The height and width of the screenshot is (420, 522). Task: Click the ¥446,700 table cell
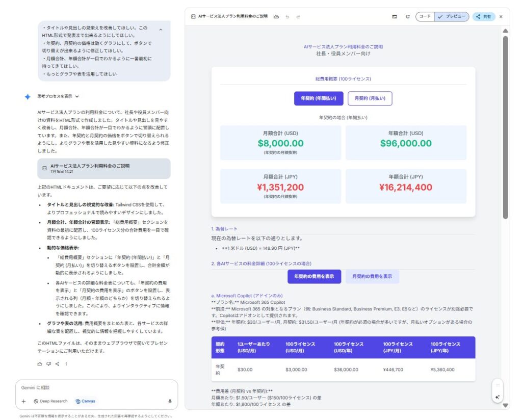393,370
